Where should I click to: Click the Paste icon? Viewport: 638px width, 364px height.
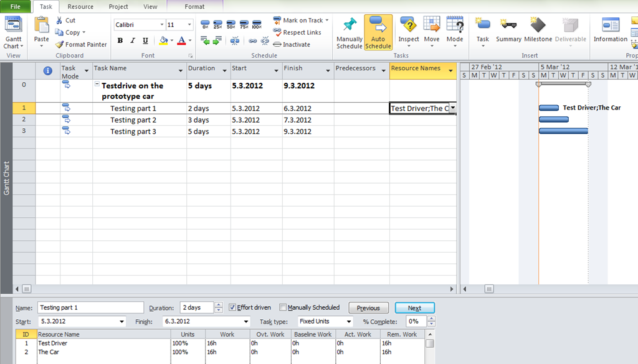(x=41, y=26)
